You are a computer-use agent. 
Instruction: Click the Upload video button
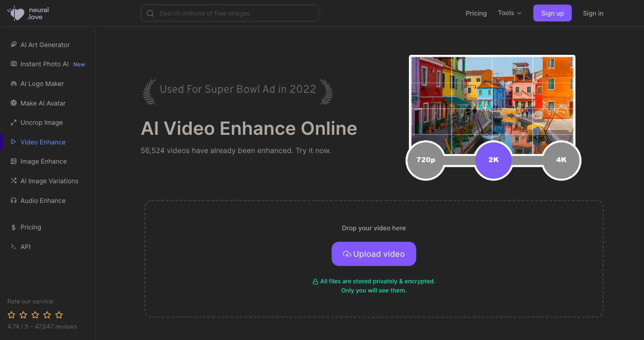(374, 254)
